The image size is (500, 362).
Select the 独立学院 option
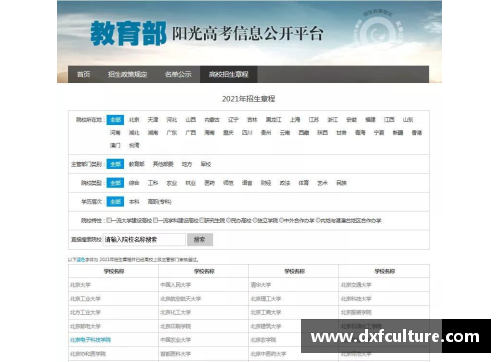(x=255, y=220)
